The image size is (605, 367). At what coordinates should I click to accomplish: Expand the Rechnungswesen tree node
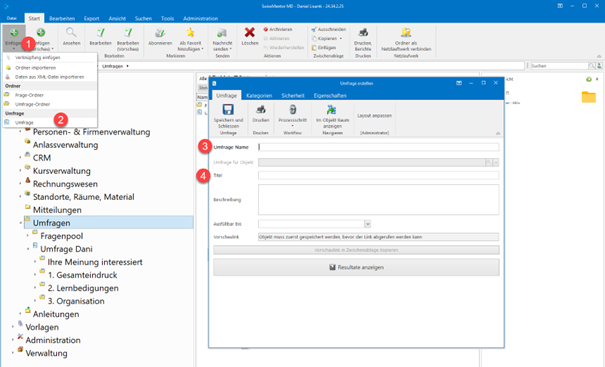(20, 184)
